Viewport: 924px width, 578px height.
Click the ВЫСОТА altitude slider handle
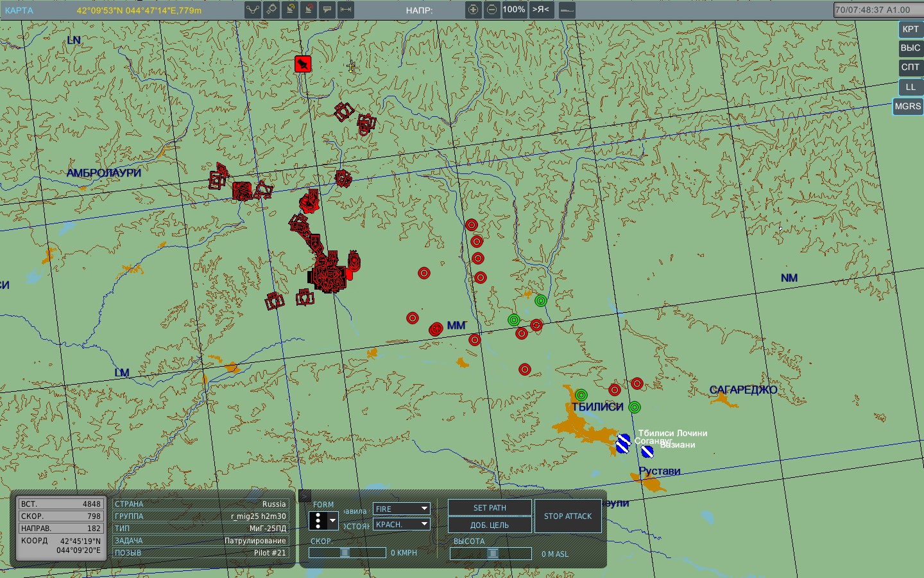coord(493,554)
